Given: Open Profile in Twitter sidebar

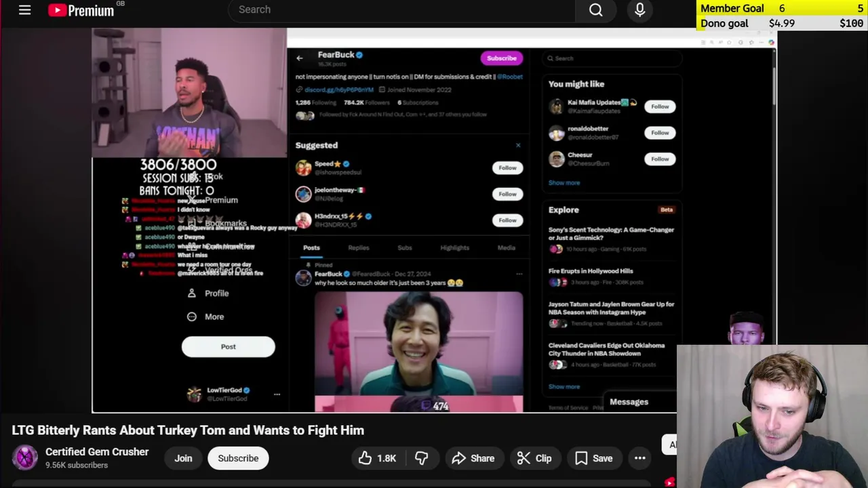Looking at the screenshot, I should click(209, 293).
